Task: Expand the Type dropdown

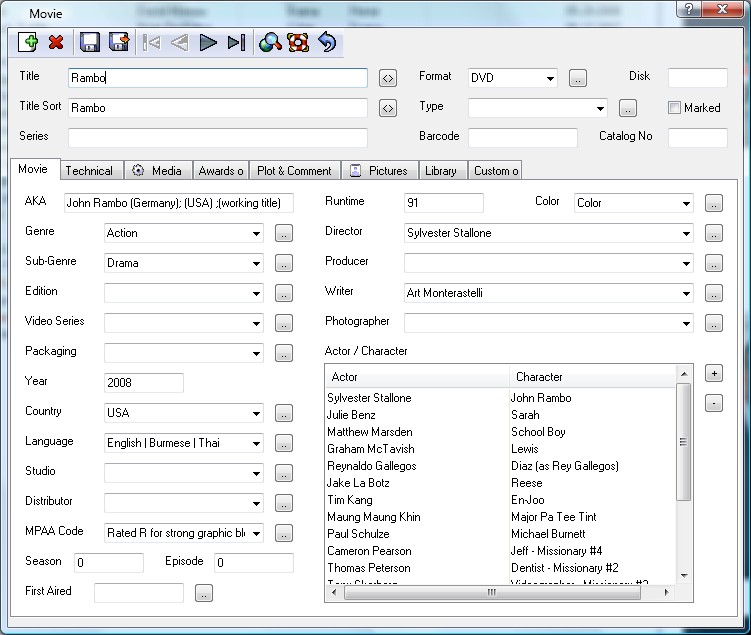Action: (x=600, y=108)
